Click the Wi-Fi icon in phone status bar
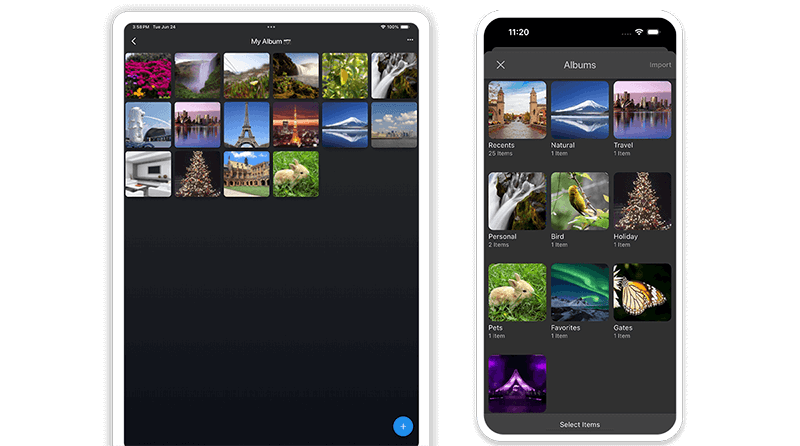 [639, 32]
